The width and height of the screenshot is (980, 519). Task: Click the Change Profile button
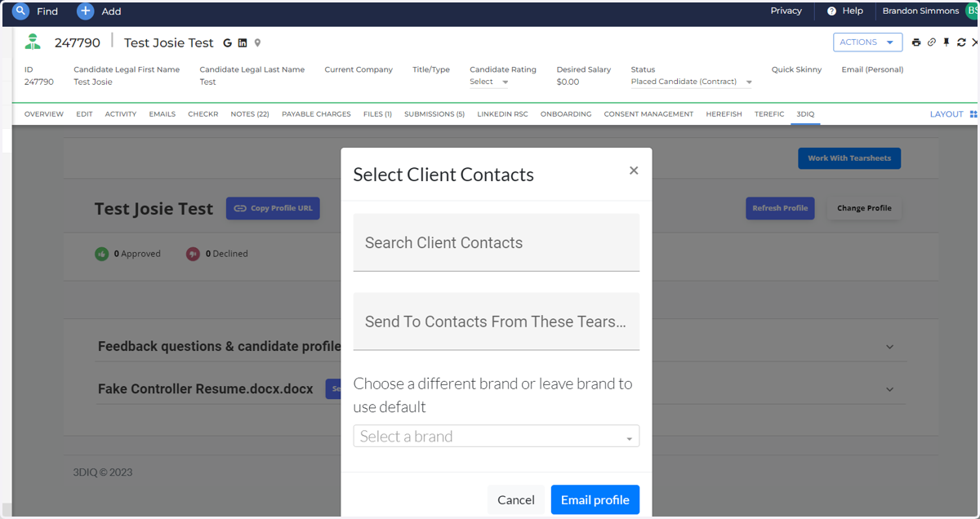coord(864,208)
